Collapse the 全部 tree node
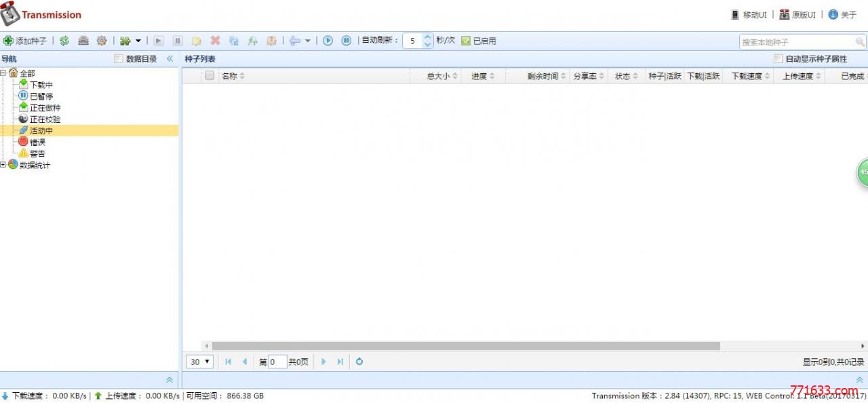 pos(3,73)
